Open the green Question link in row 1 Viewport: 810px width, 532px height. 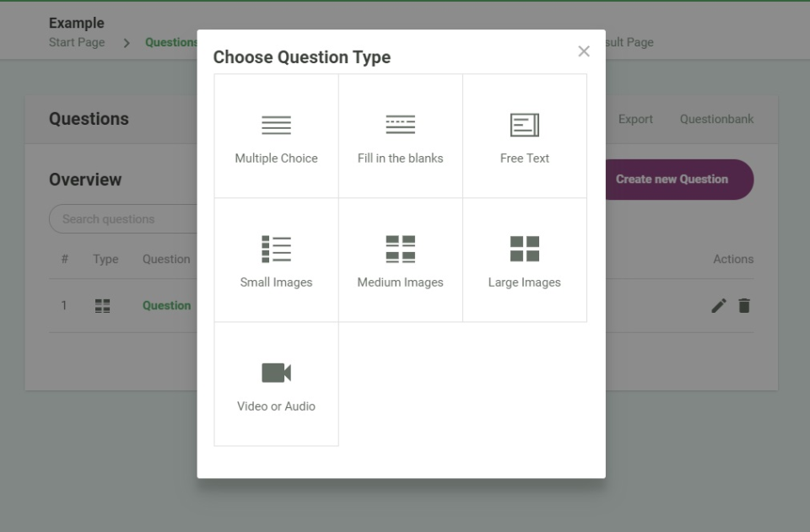click(167, 306)
